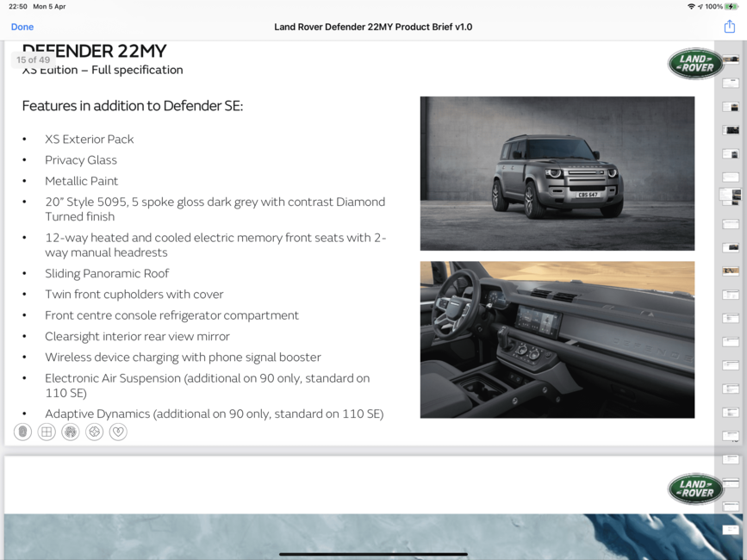Tap the heart icon in the page footer
Viewport: 747px width, 560px height.
click(118, 432)
